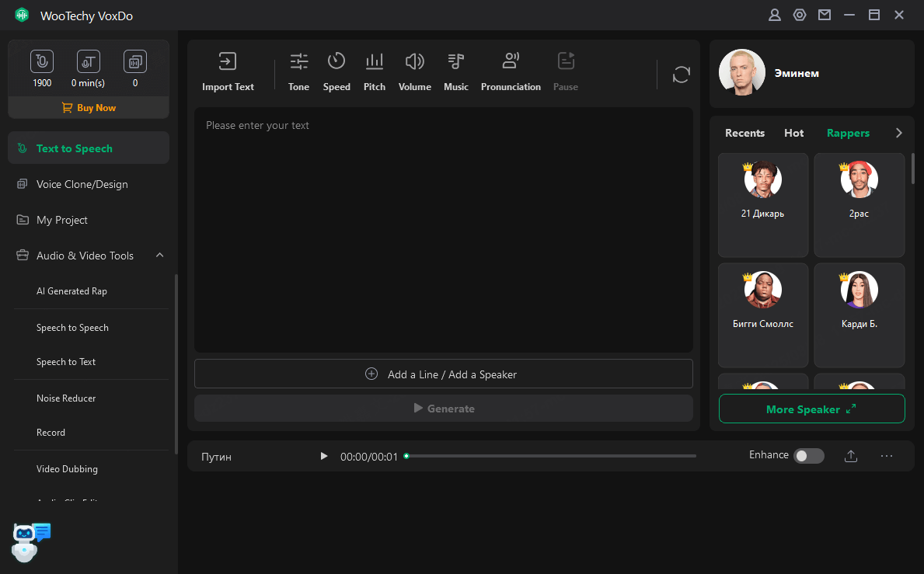Open the Pitch control
Viewport: 924px width, 574px height.
tap(375, 71)
